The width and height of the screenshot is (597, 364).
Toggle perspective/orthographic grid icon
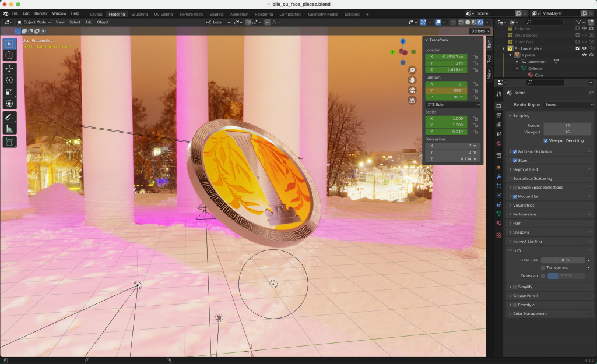pos(412,100)
